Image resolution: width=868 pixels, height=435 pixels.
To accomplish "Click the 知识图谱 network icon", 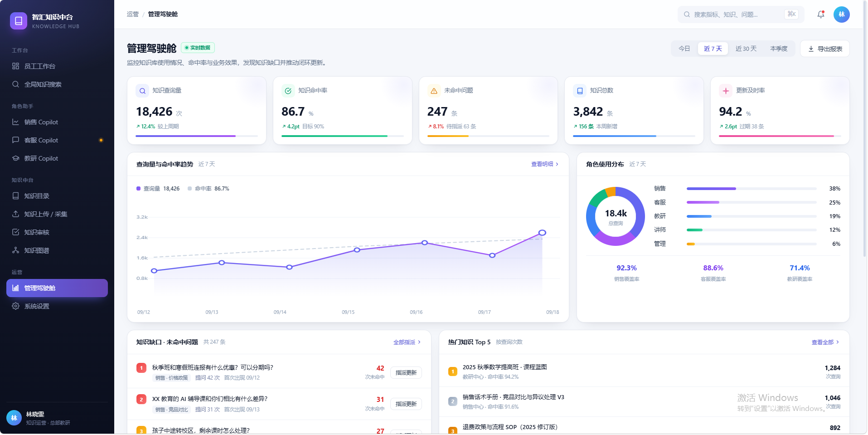I will point(16,250).
